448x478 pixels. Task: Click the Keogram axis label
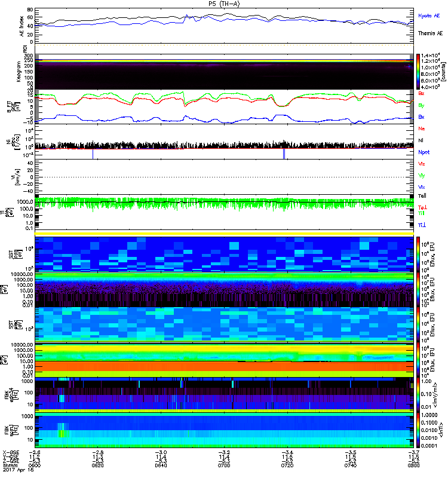click(19, 72)
